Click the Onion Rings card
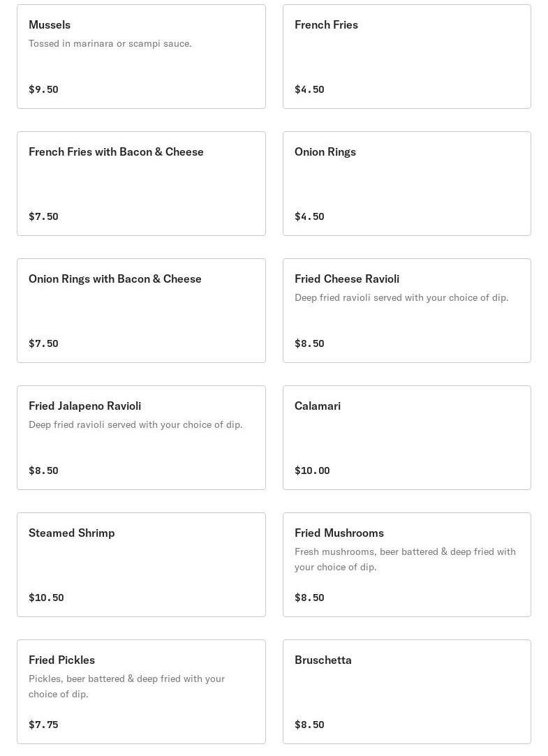 pyautogui.click(x=407, y=184)
